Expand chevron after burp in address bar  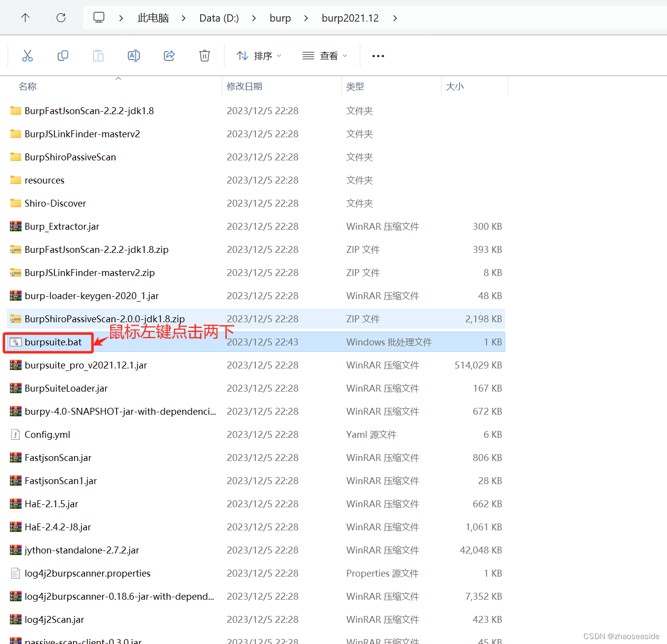(306, 18)
